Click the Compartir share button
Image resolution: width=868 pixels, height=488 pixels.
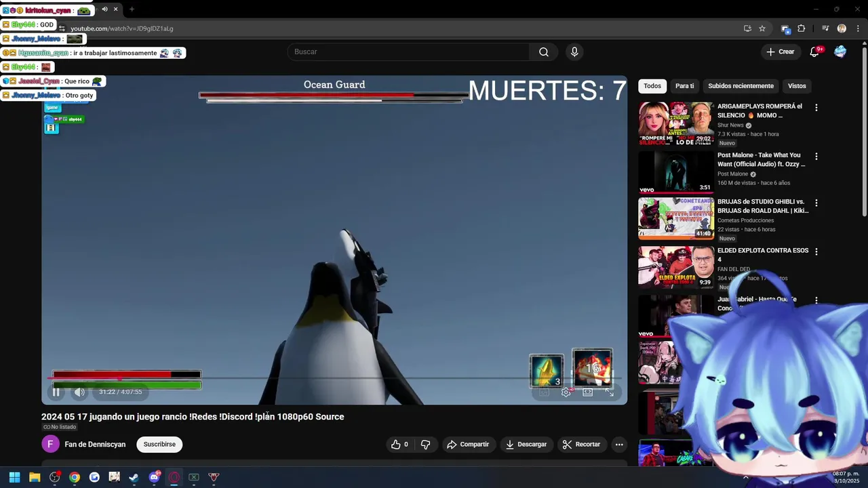pos(468,445)
